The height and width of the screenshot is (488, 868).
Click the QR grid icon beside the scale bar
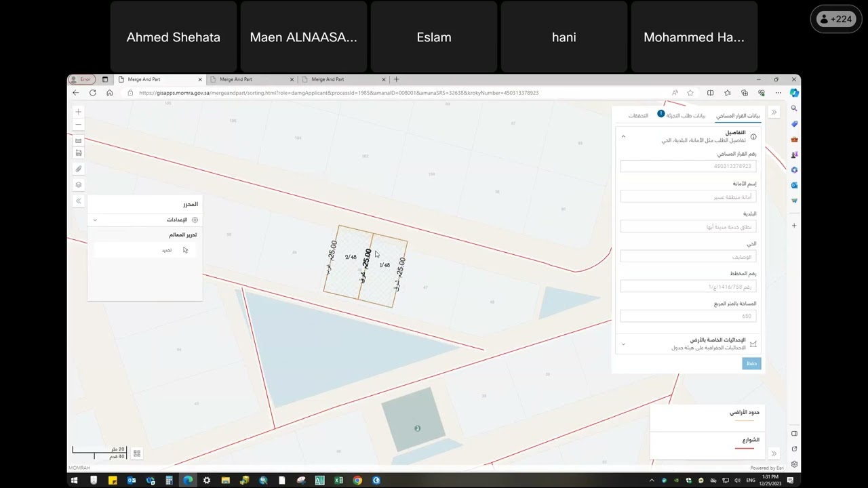coord(137,453)
